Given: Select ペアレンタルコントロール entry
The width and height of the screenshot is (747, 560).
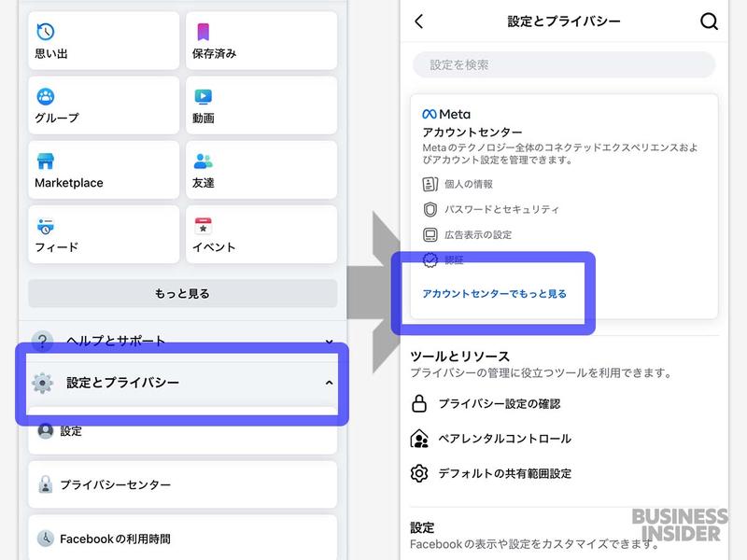Looking at the screenshot, I should pos(491,439).
